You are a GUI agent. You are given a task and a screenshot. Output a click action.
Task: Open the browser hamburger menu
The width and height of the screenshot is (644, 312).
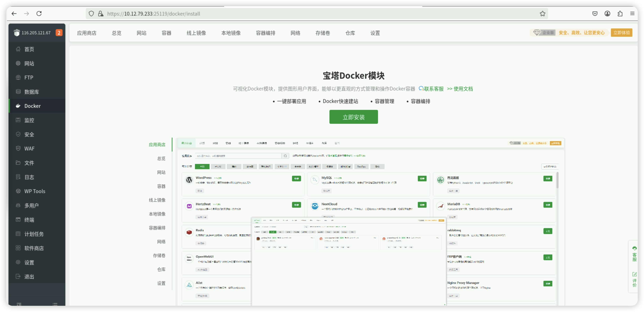point(632,14)
